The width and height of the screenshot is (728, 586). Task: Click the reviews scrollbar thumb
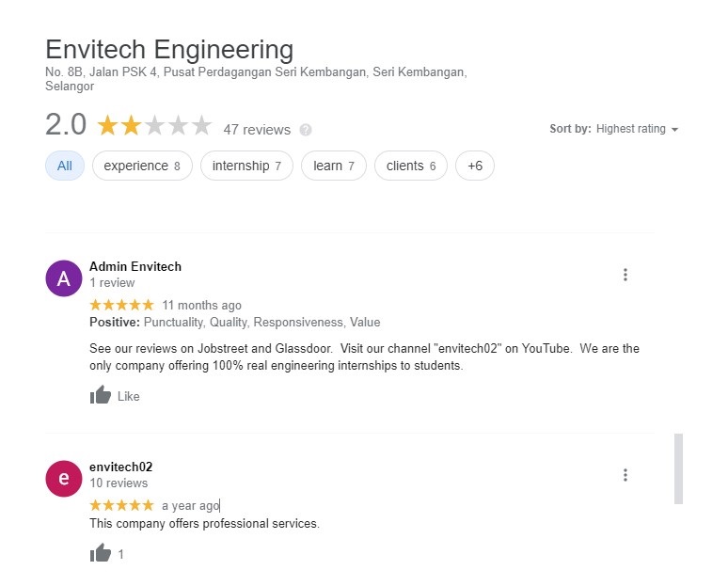click(x=678, y=468)
